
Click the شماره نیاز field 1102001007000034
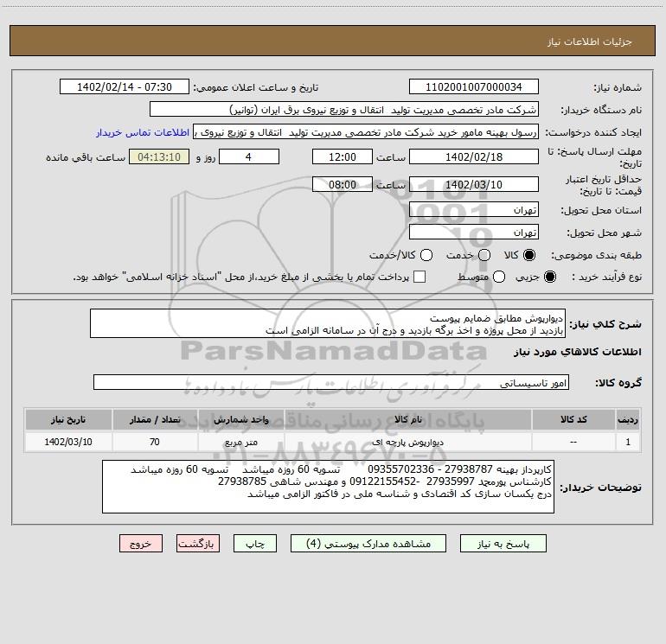click(474, 86)
